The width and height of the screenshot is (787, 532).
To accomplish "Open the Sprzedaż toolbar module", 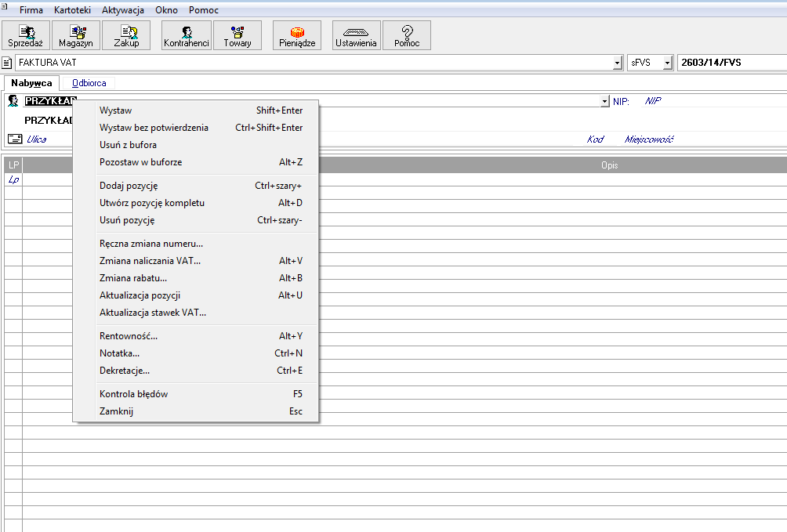I will coord(27,36).
